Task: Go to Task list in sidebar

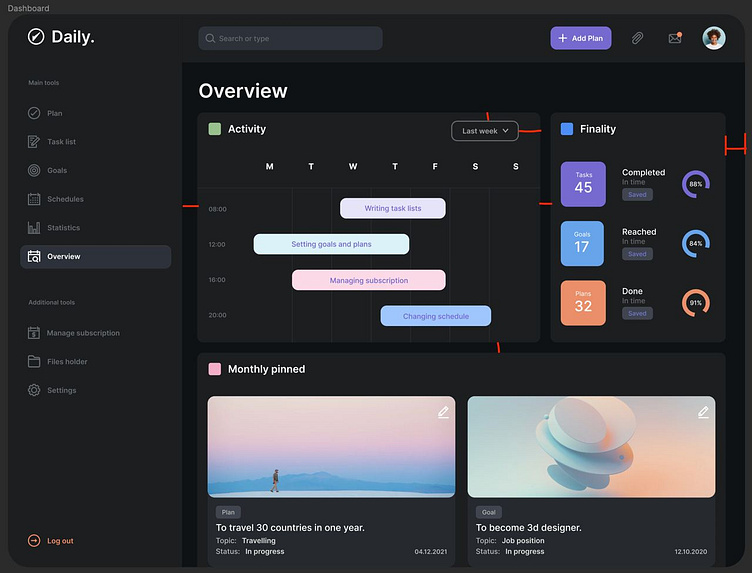Action: pyautogui.click(x=61, y=142)
